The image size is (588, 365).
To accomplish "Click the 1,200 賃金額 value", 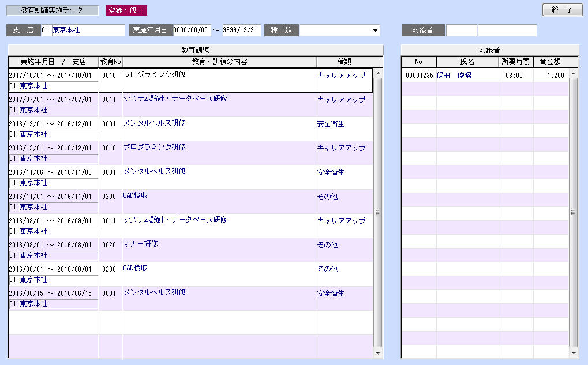I will pos(556,76).
